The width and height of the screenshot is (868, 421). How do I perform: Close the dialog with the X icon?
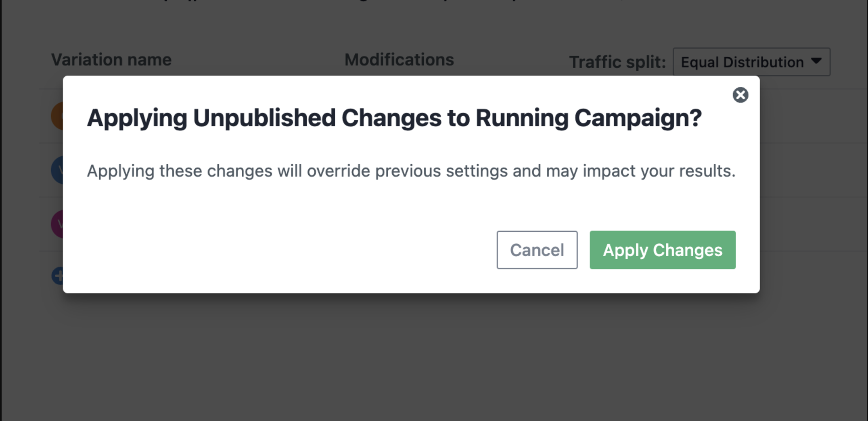(740, 95)
